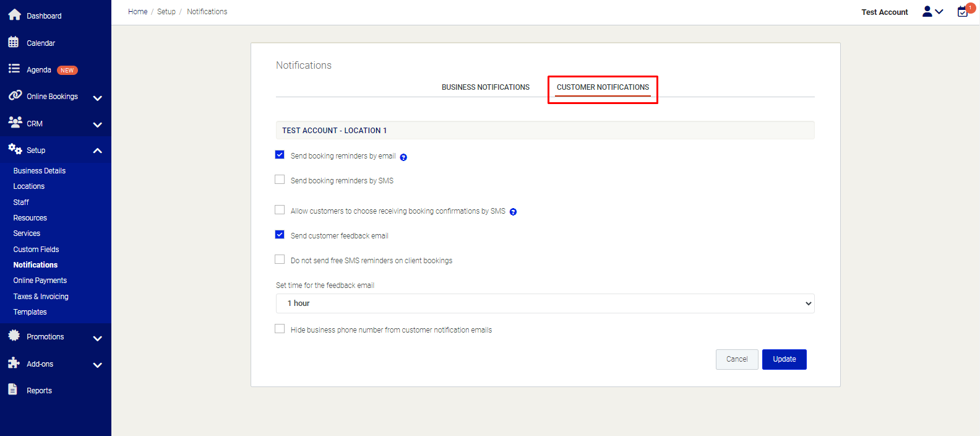Open Agenda in the sidebar
The width and height of the screenshot is (980, 436).
point(39,70)
